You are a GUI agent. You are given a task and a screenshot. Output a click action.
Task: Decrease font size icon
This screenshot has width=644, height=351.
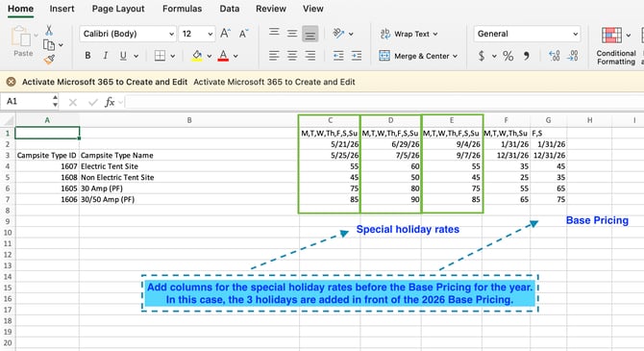coord(243,34)
